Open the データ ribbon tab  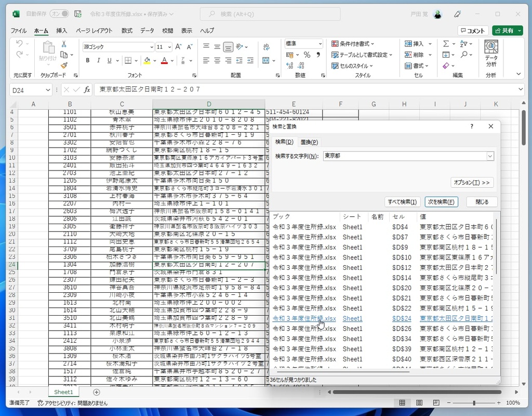click(x=147, y=31)
